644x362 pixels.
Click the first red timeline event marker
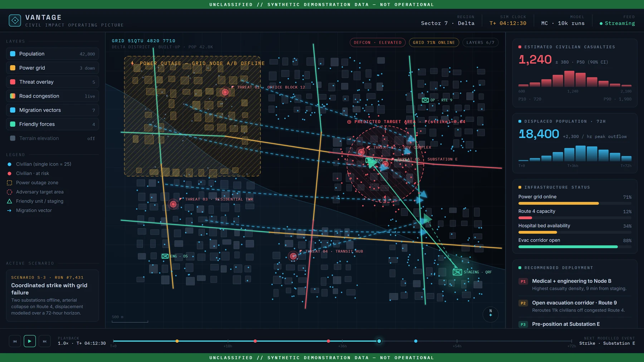coord(255,341)
